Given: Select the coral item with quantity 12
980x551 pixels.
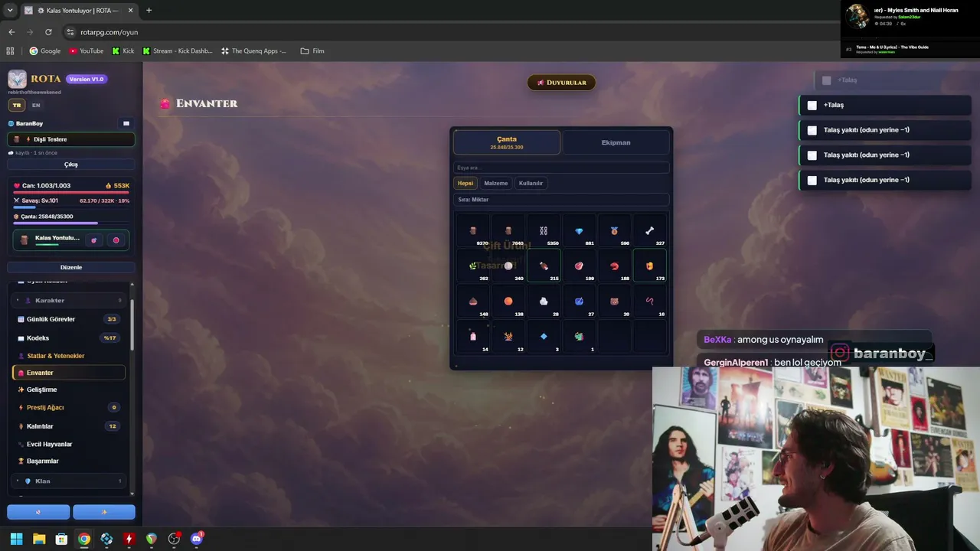Looking at the screenshot, I should 508,336.
